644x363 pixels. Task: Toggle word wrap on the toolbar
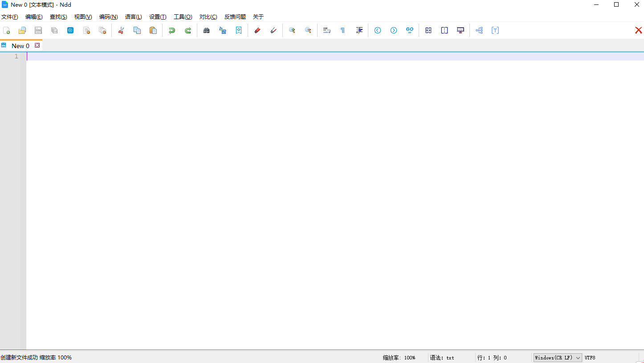pyautogui.click(x=326, y=30)
